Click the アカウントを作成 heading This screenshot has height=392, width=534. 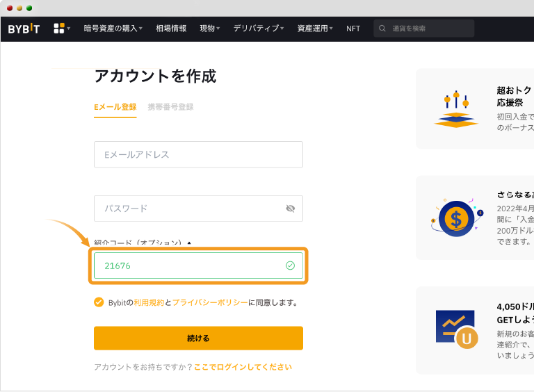point(155,76)
